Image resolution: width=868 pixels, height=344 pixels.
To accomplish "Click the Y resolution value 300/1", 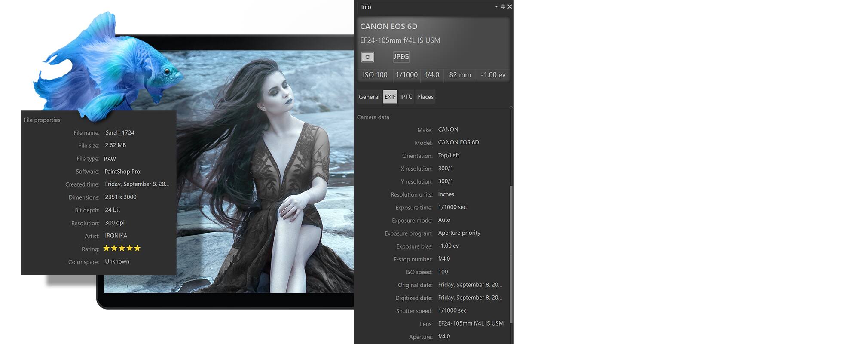I will click(446, 181).
